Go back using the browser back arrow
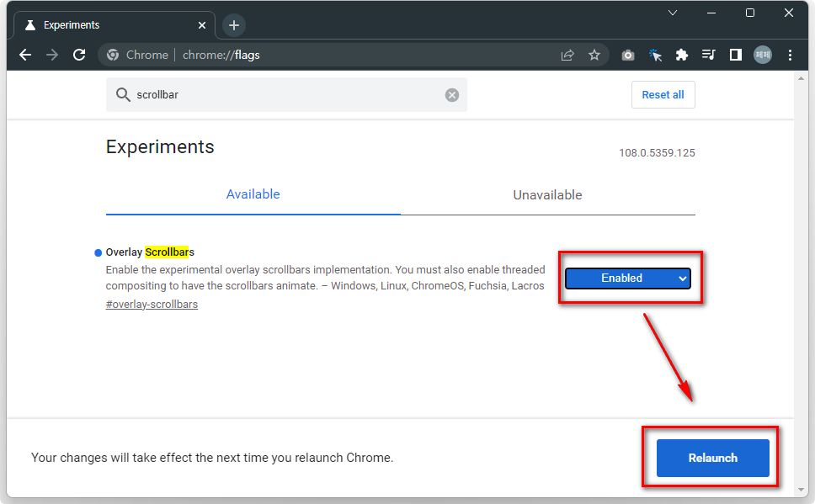This screenshot has height=504, width=815. [x=25, y=55]
